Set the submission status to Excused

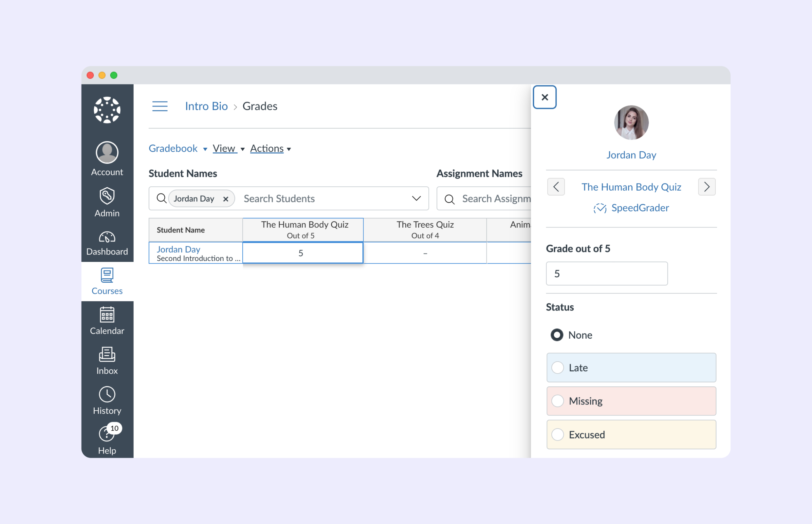(x=558, y=435)
